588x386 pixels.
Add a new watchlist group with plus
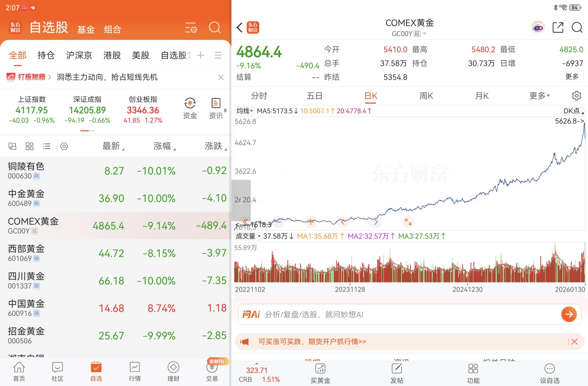[x=201, y=55]
